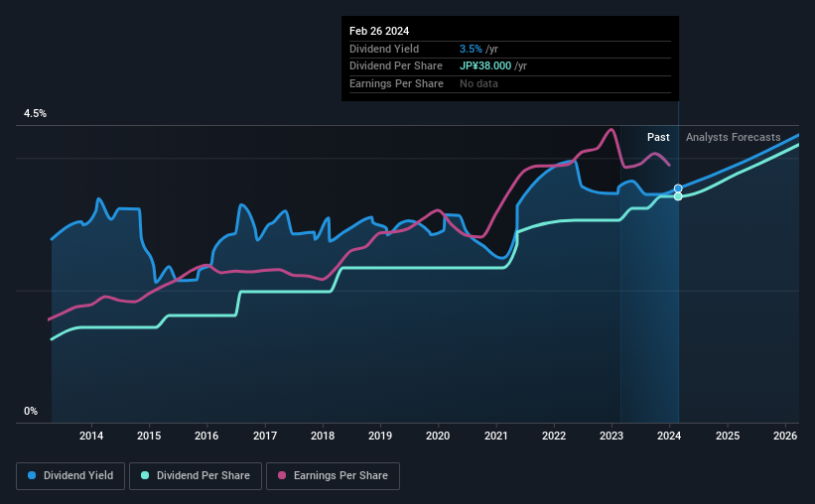
Task: Click the 2022 x-axis label
Action: point(554,436)
